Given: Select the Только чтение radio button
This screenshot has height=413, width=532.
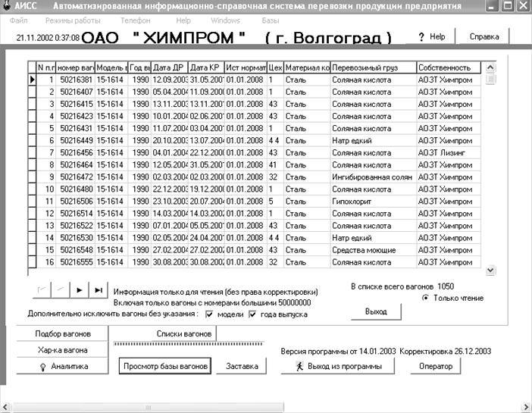Looking at the screenshot, I should [425, 298].
